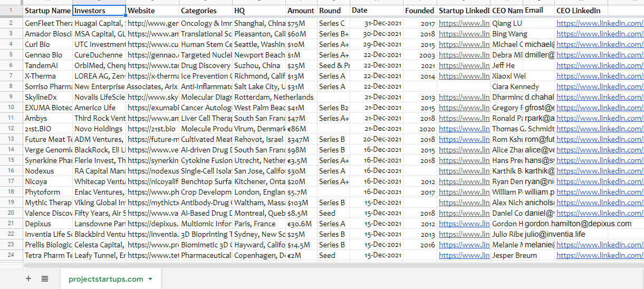Screen dimensions: 644x289
Task: Add a new sheet with plus icon
Action: [28, 279]
